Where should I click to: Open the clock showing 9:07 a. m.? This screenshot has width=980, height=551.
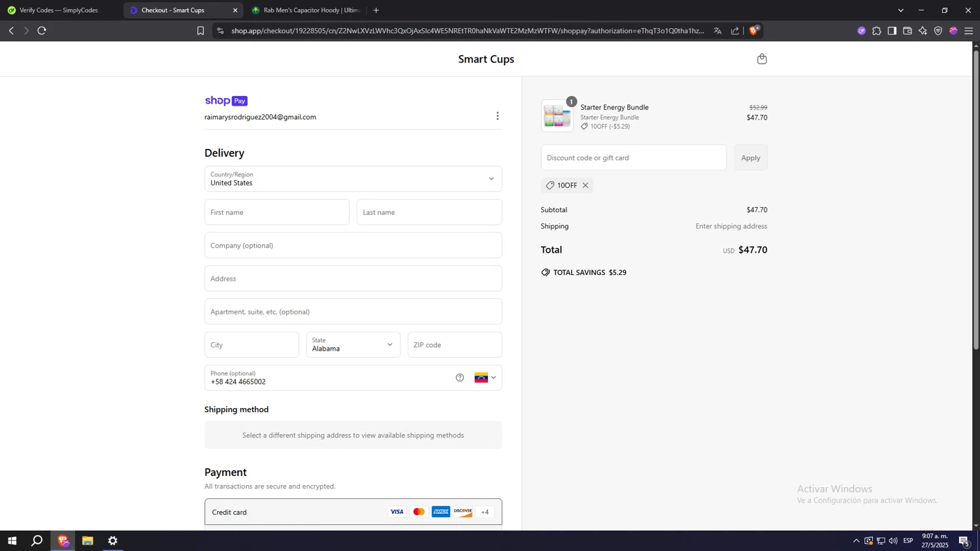(x=935, y=541)
